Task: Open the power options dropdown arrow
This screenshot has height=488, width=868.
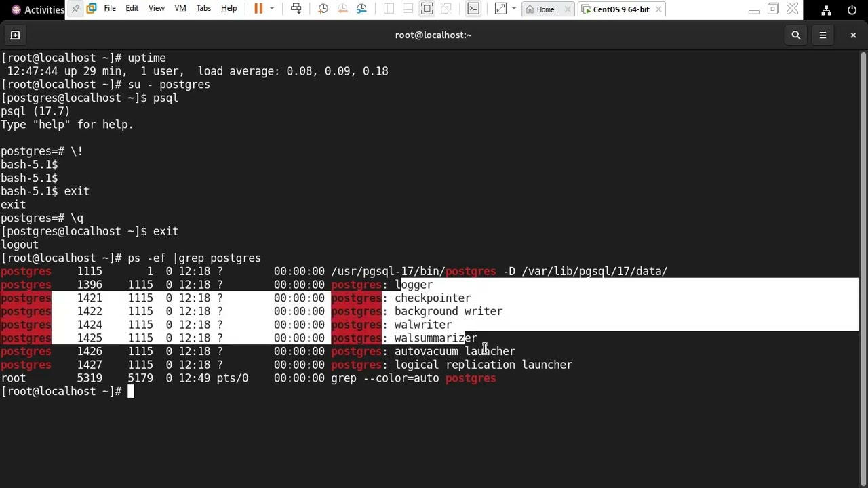Action: pyautogui.click(x=272, y=9)
